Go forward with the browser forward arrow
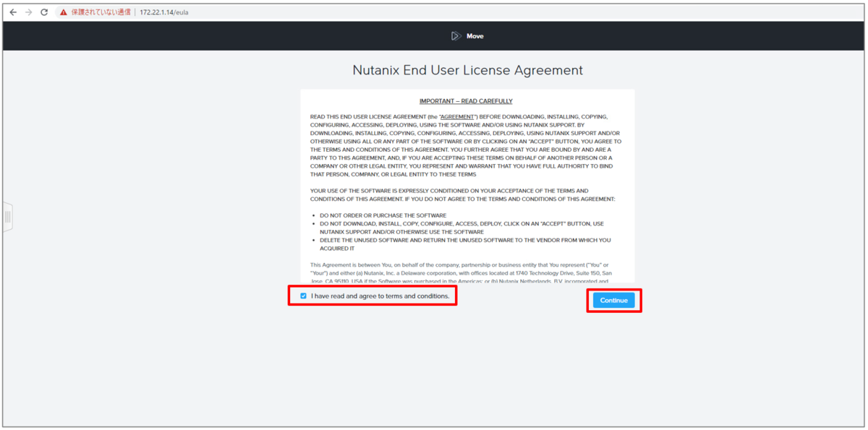The height and width of the screenshot is (430, 868). [x=29, y=12]
